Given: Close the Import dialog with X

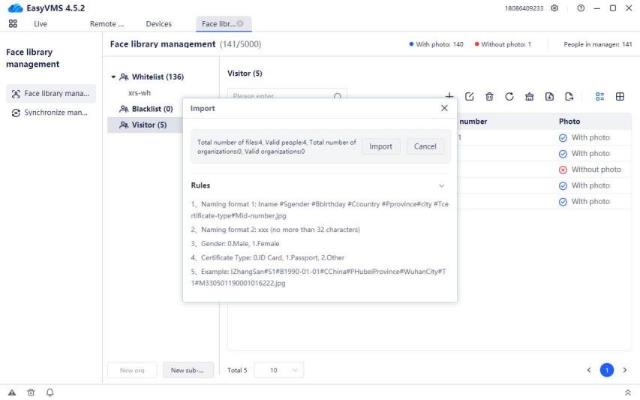Looking at the screenshot, I should click(x=444, y=108).
